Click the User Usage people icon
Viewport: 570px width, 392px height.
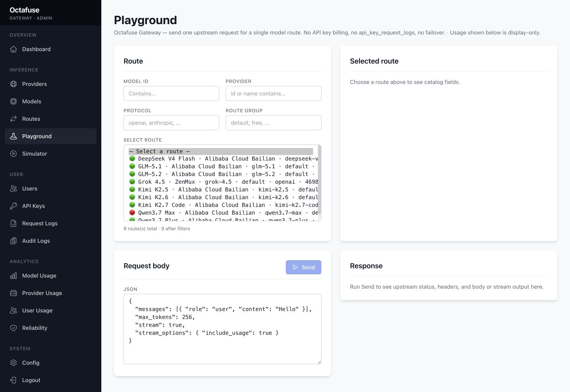pos(13,310)
